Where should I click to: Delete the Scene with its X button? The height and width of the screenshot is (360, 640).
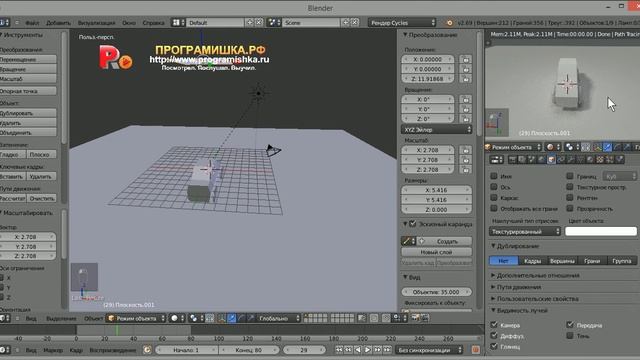[355, 22]
